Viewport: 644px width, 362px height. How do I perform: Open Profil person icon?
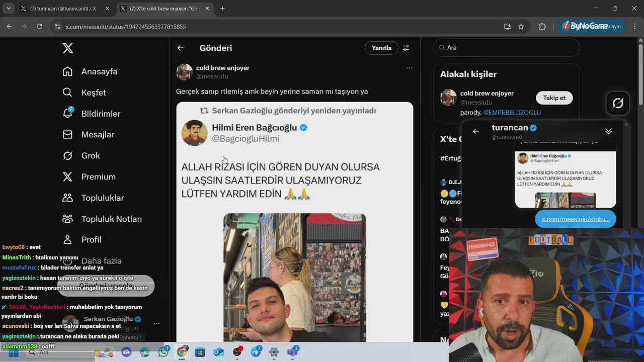(x=67, y=240)
